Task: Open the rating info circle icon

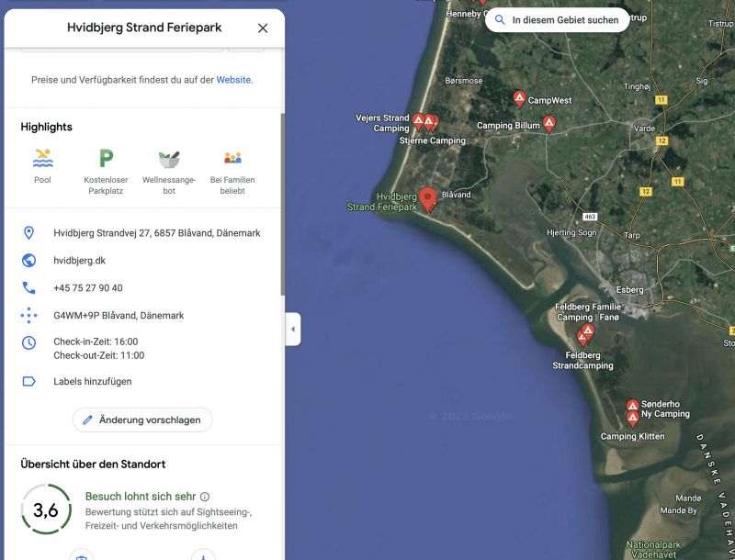Action: tap(205, 497)
